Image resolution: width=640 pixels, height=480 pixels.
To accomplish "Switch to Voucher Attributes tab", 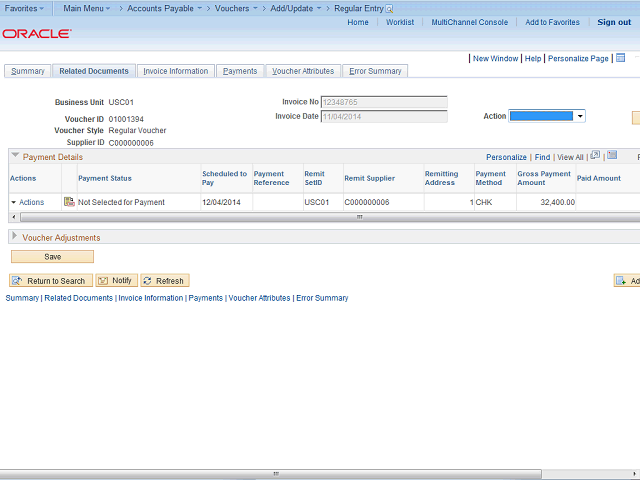I will [303, 71].
